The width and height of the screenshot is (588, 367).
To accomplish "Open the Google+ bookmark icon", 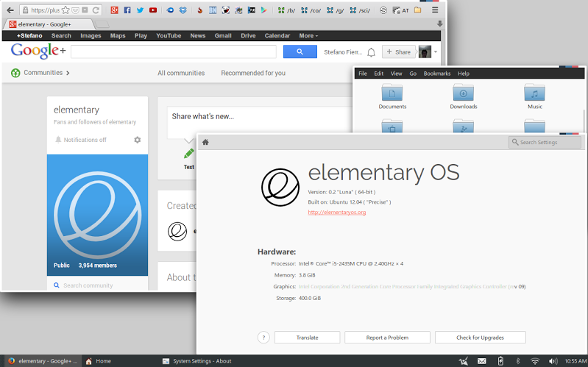I will 114,10.
